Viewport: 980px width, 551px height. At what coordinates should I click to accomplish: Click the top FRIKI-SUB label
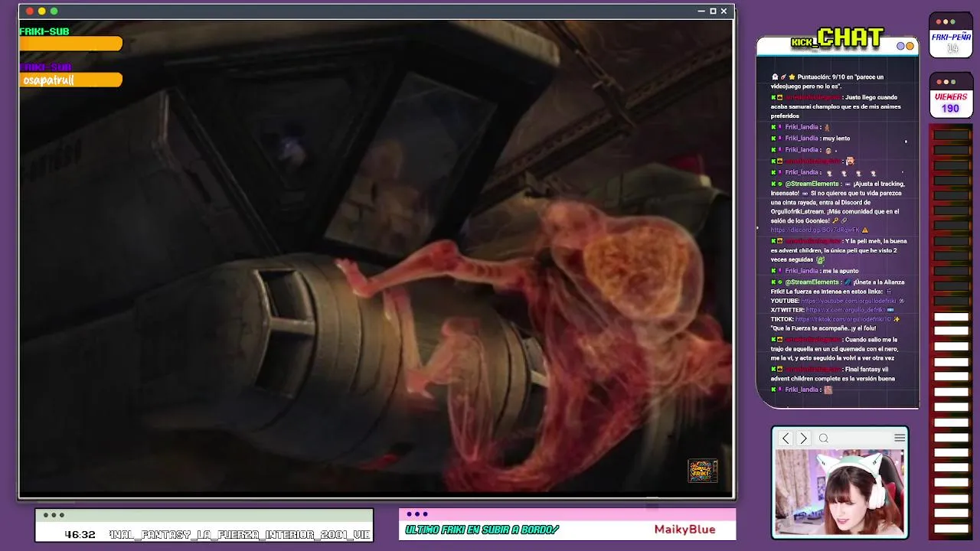[x=44, y=31]
